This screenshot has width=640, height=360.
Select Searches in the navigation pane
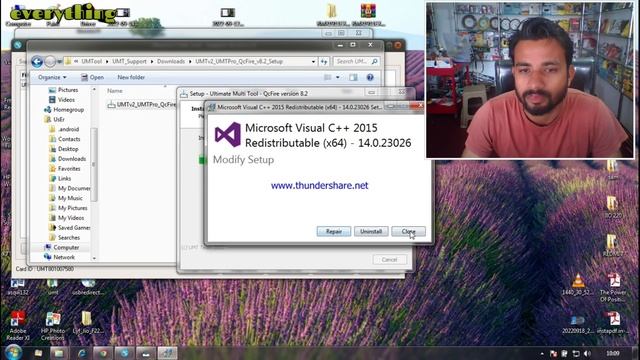pyautogui.click(x=64, y=238)
